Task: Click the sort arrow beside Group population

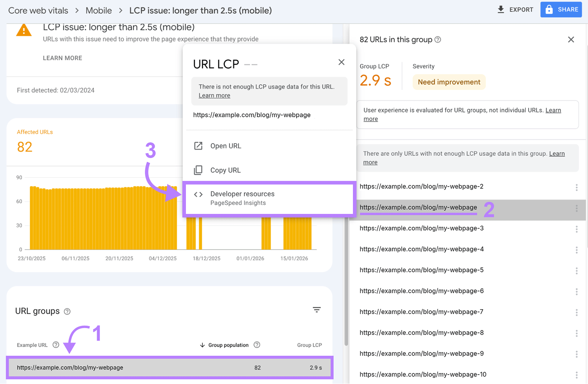Action: (202, 345)
